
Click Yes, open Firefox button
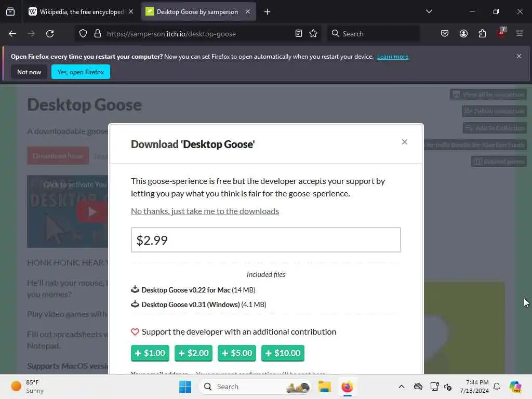click(x=81, y=72)
